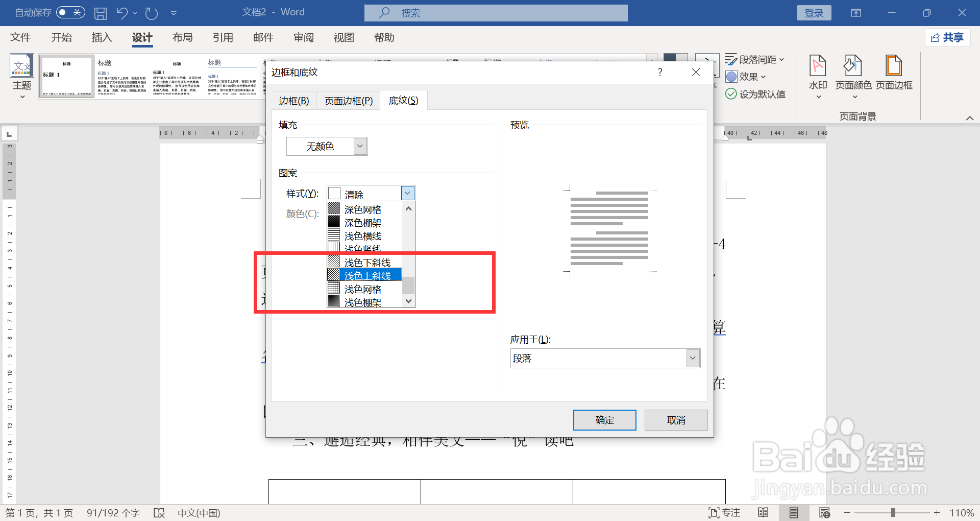Click the pattern list scroll-down arrow
This screenshot has width=980, height=521.
408,301
